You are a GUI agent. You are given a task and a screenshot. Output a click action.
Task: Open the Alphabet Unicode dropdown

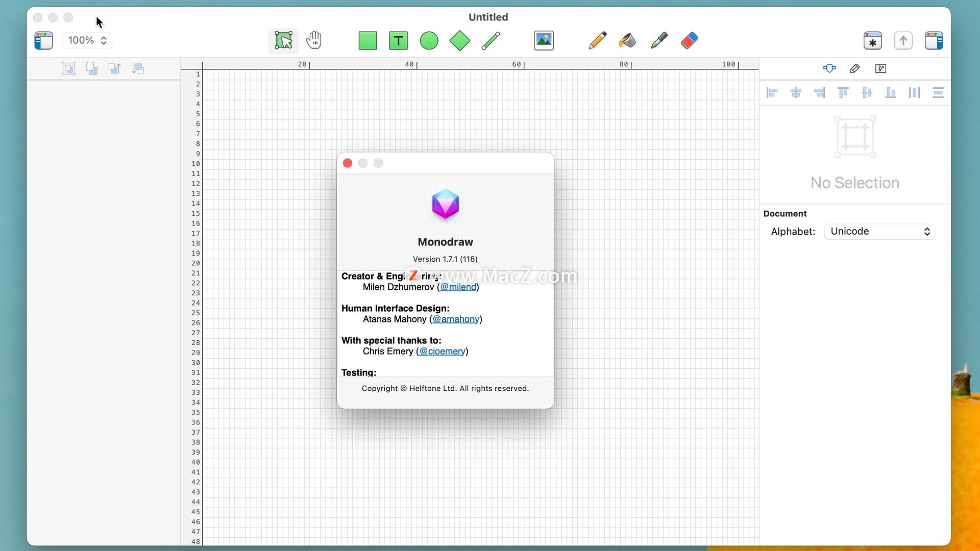[879, 231]
